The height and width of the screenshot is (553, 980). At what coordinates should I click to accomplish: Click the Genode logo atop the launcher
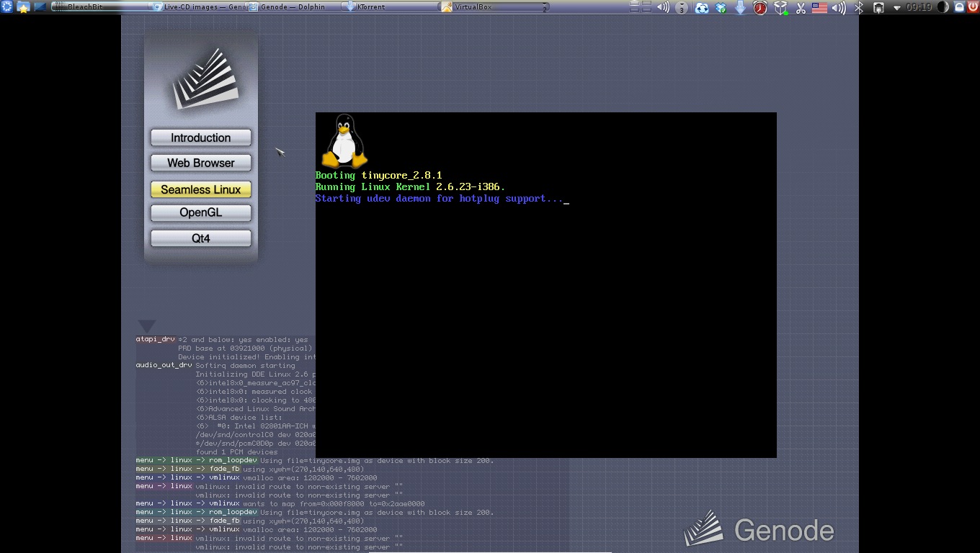coord(205,78)
